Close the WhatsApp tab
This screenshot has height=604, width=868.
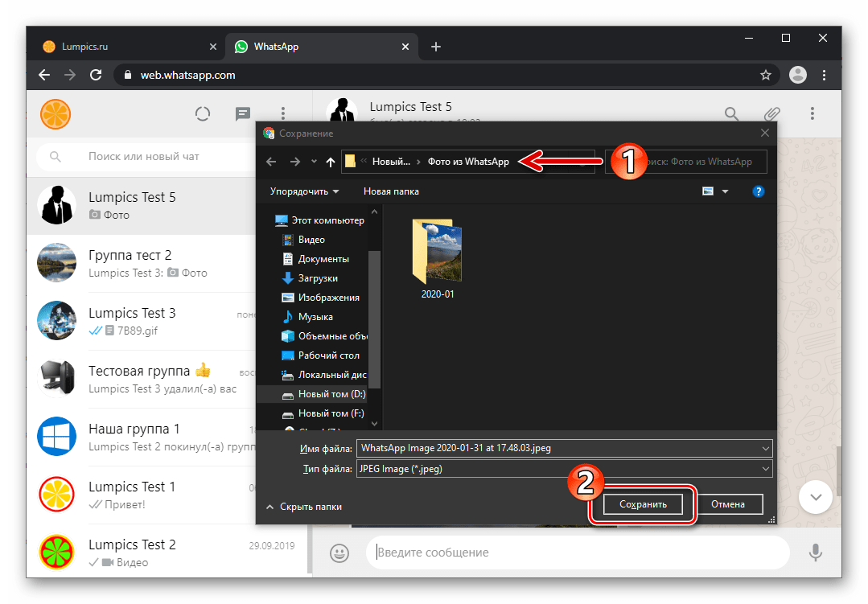tap(405, 47)
